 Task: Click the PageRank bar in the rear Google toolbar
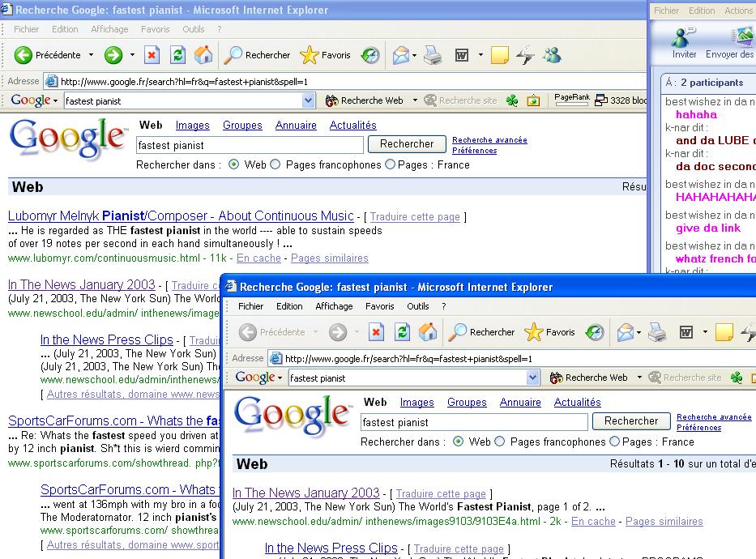pos(572,100)
